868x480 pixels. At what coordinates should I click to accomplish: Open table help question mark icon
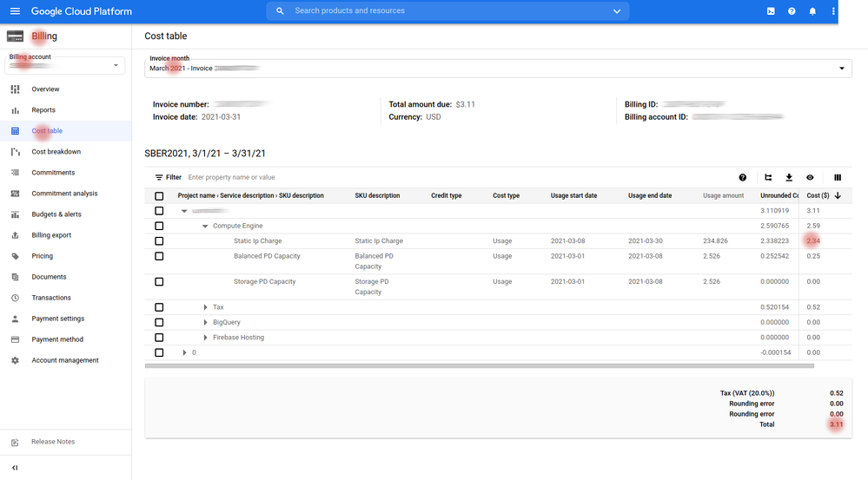(x=742, y=178)
